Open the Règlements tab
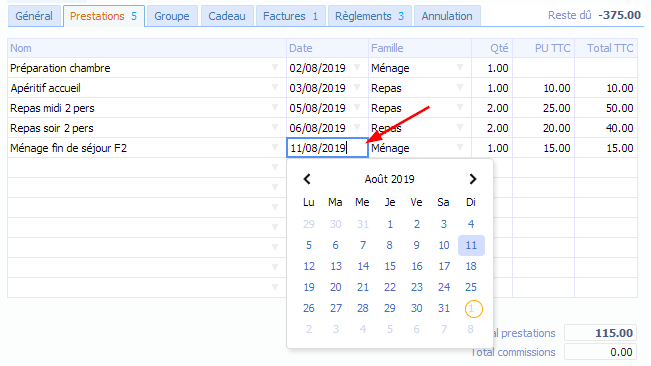The width and height of the screenshot is (651, 366). point(370,16)
